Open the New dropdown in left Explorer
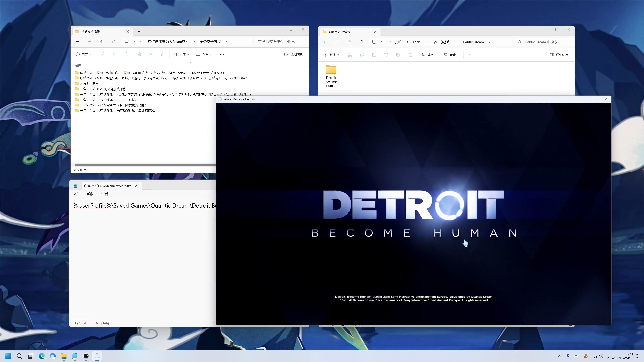 [x=84, y=54]
